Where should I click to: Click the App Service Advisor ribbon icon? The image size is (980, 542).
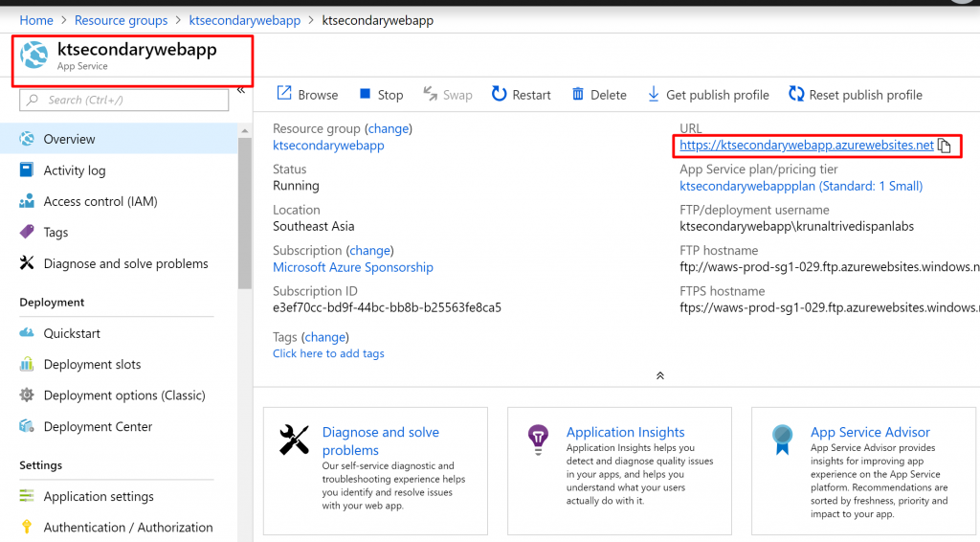coord(782,440)
